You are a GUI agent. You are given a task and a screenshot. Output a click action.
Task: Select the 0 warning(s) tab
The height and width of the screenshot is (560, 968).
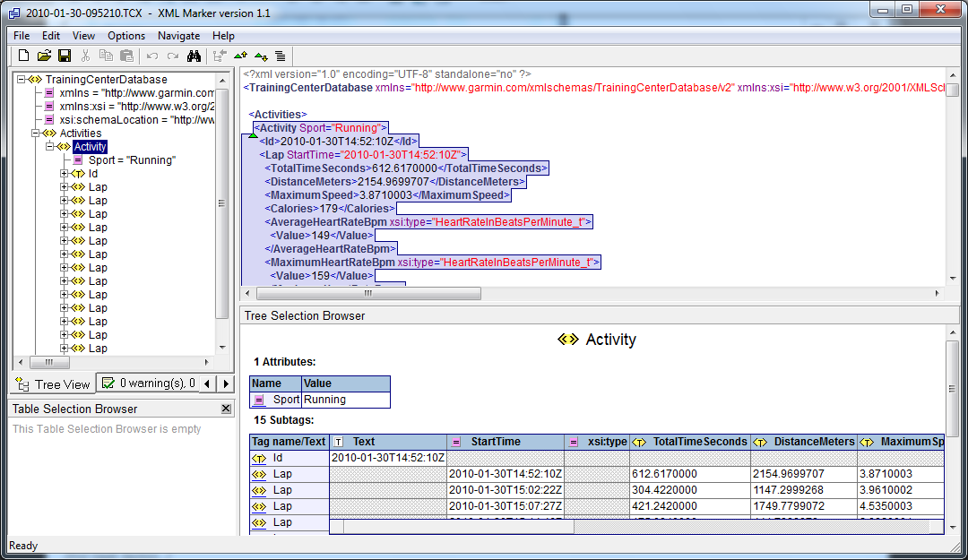click(x=148, y=383)
